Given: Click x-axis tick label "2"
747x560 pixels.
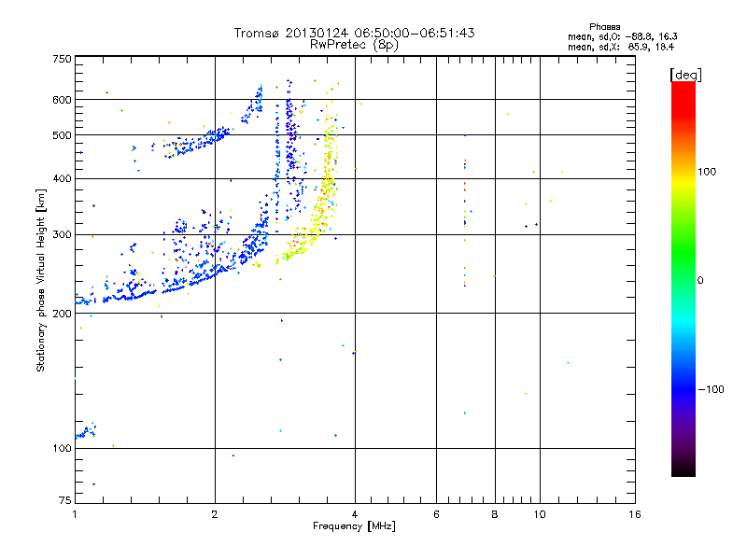Looking at the screenshot, I should tap(215, 514).
